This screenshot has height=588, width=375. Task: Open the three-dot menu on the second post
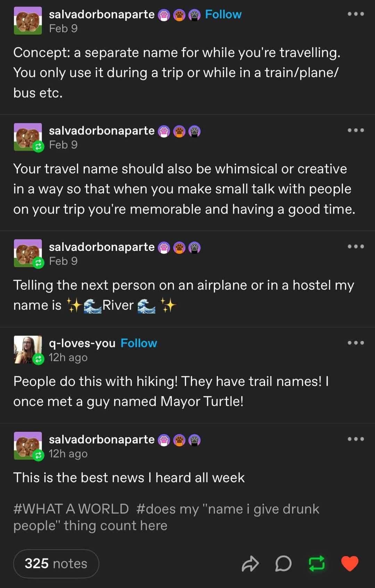[x=356, y=130]
